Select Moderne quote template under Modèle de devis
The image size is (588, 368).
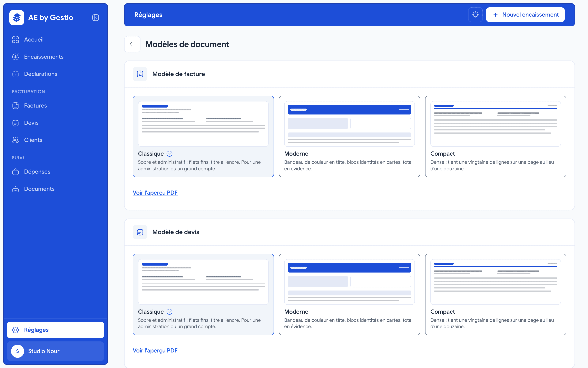pos(349,294)
